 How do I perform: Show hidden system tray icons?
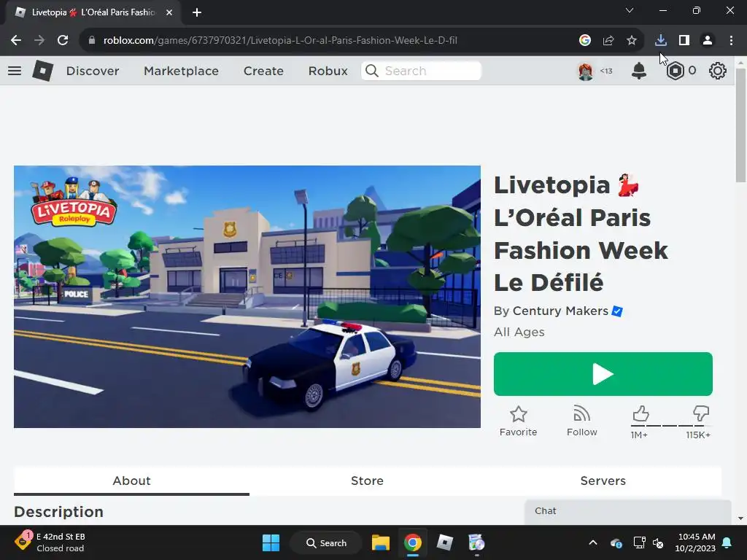tap(593, 542)
